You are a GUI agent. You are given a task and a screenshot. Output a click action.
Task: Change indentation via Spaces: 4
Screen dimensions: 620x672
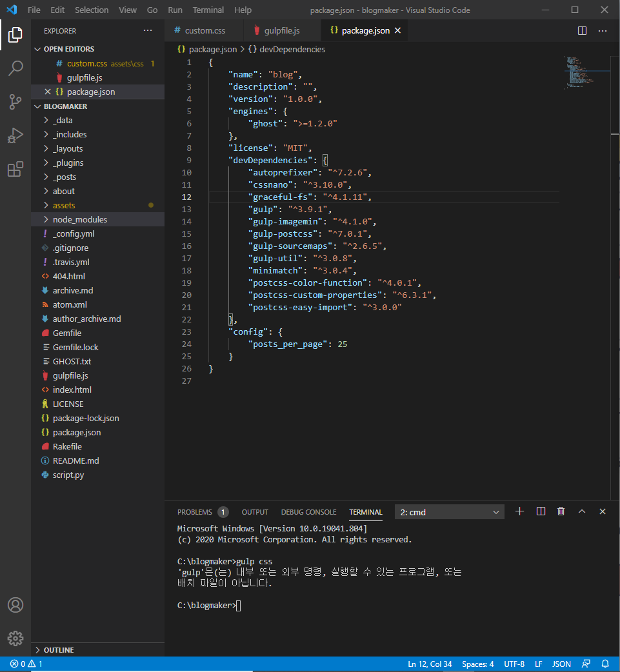point(477,664)
